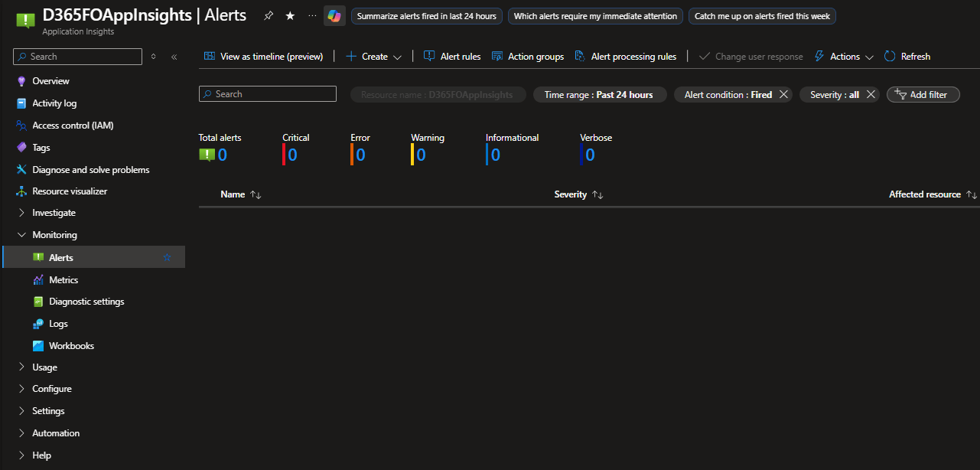Open Alert processing rules

point(625,57)
